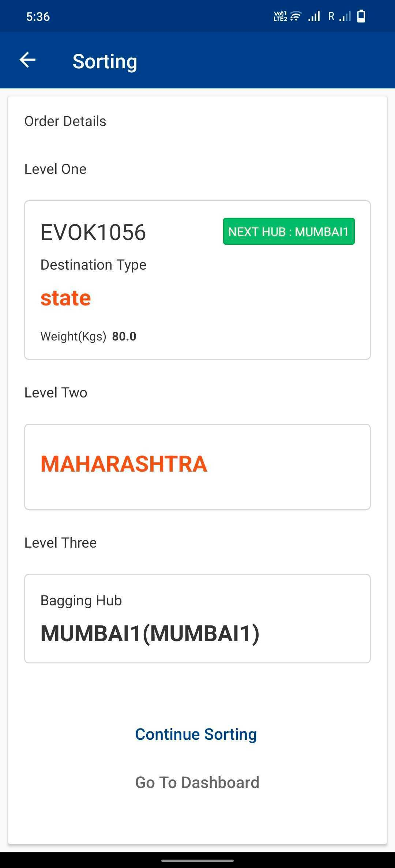Tap the 5:36 clock in status bar

pyautogui.click(x=38, y=17)
